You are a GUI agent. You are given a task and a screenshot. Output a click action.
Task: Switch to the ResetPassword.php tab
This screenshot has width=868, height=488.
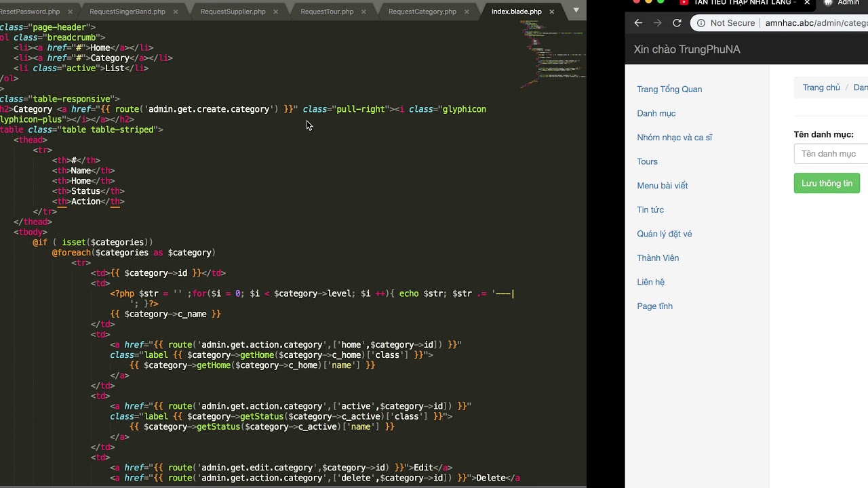(30, 12)
